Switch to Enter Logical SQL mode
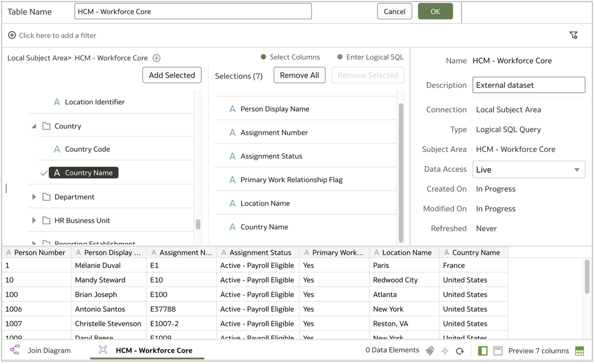Screen dimensions: 595x364 point(340,57)
